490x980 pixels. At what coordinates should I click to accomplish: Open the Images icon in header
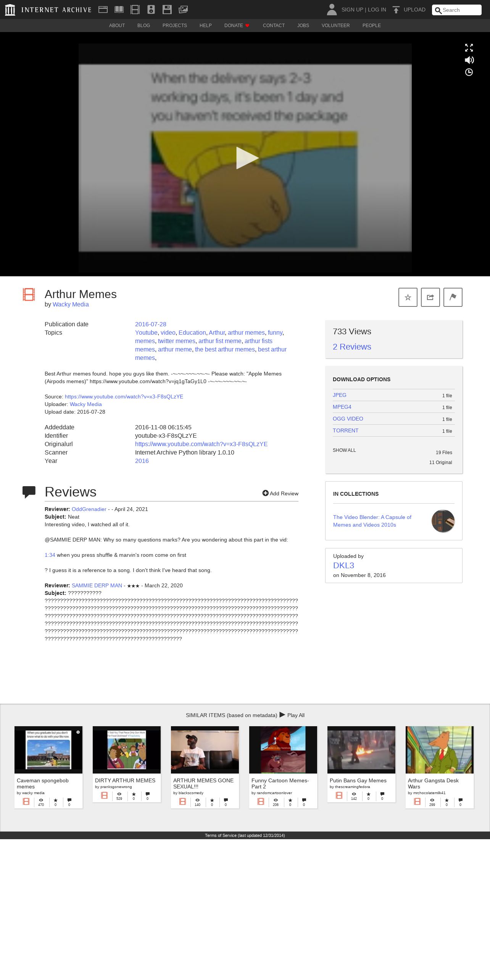click(183, 10)
